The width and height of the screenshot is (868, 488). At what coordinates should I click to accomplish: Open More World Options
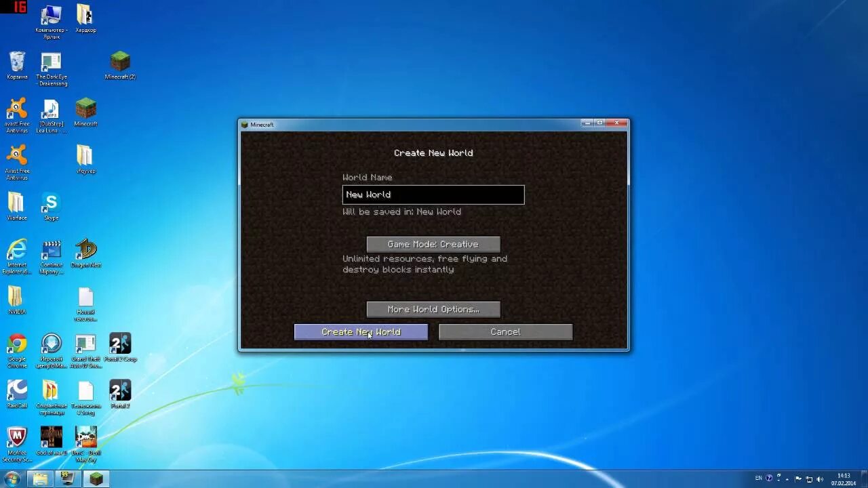[433, 309]
